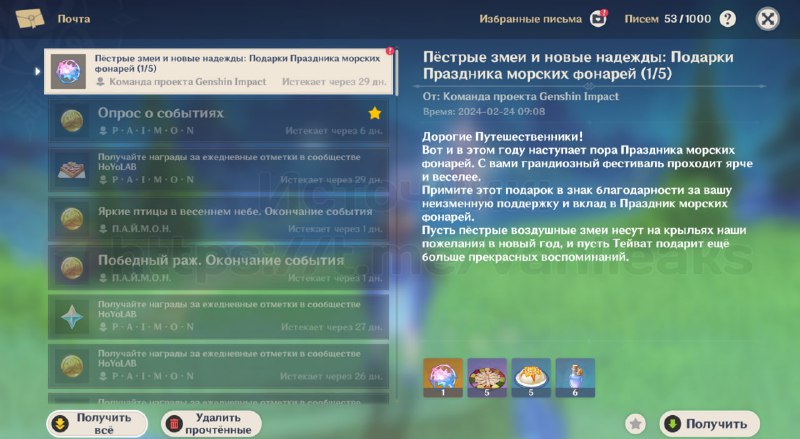Click the gadget icon on selected Lantern Rite mail

68,71
